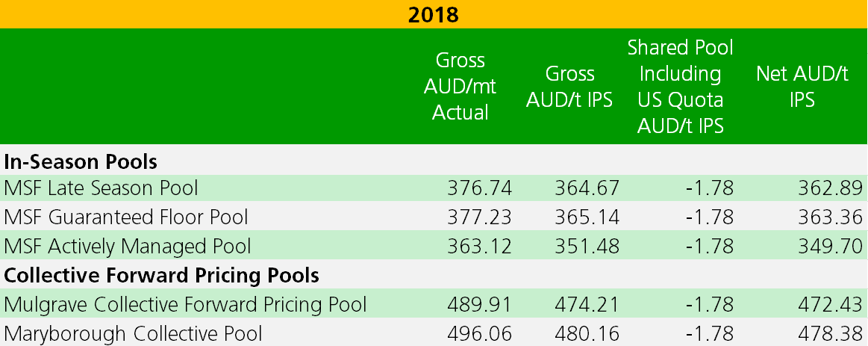Click the 362.89 Late Season net value
This screenshot has width=868, height=346.
click(x=831, y=188)
